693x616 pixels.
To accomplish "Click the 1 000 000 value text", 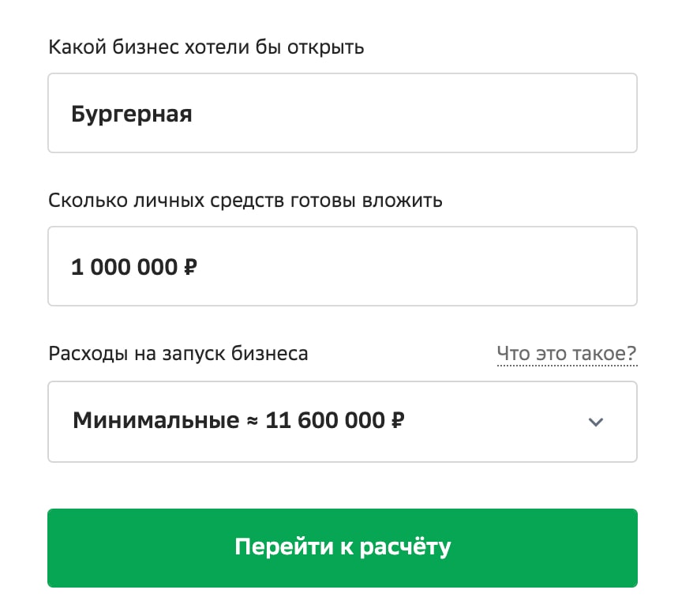I will point(124,267).
